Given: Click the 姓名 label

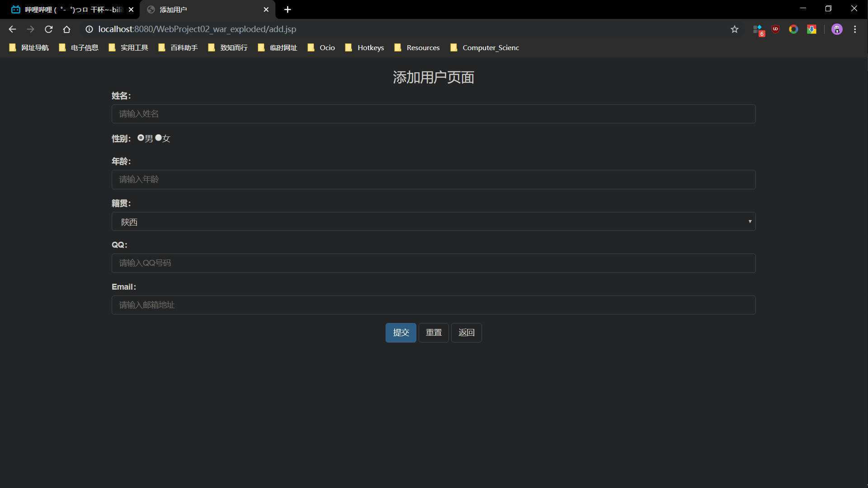Looking at the screenshot, I should (x=121, y=96).
